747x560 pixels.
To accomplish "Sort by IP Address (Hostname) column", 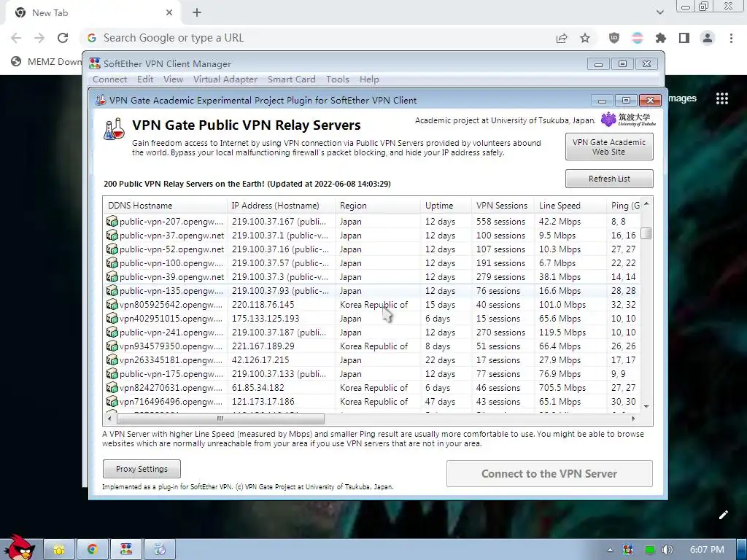I will click(282, 205).
